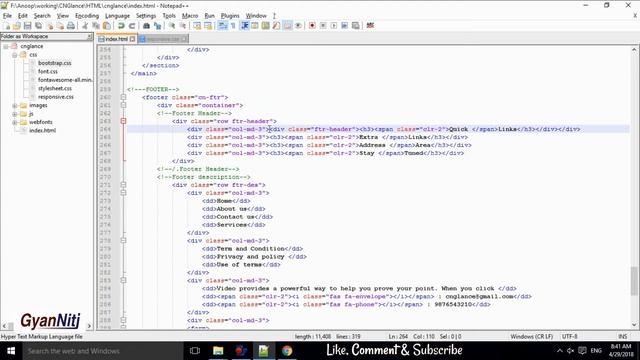Click the Open file toolbar icon
This screenshot has width=640, height=360.
point(17,26)
